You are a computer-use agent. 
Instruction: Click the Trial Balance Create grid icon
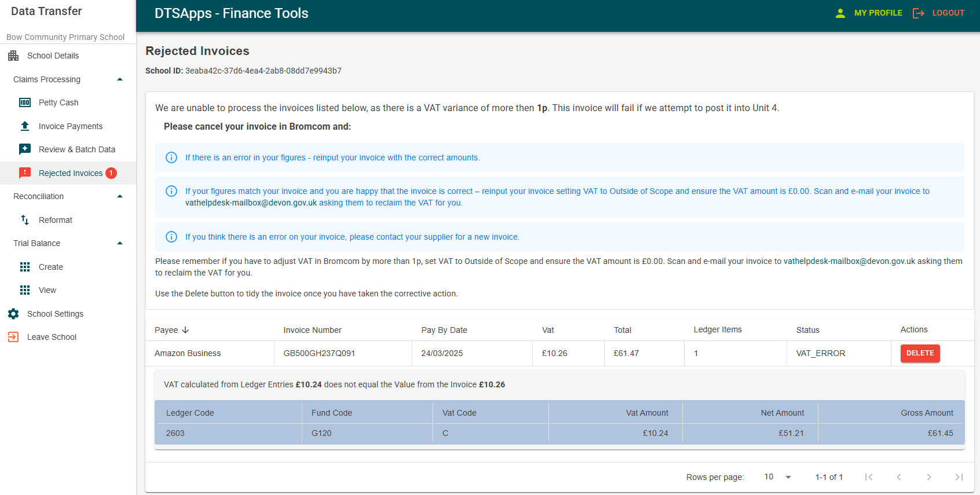click(25, 267)
